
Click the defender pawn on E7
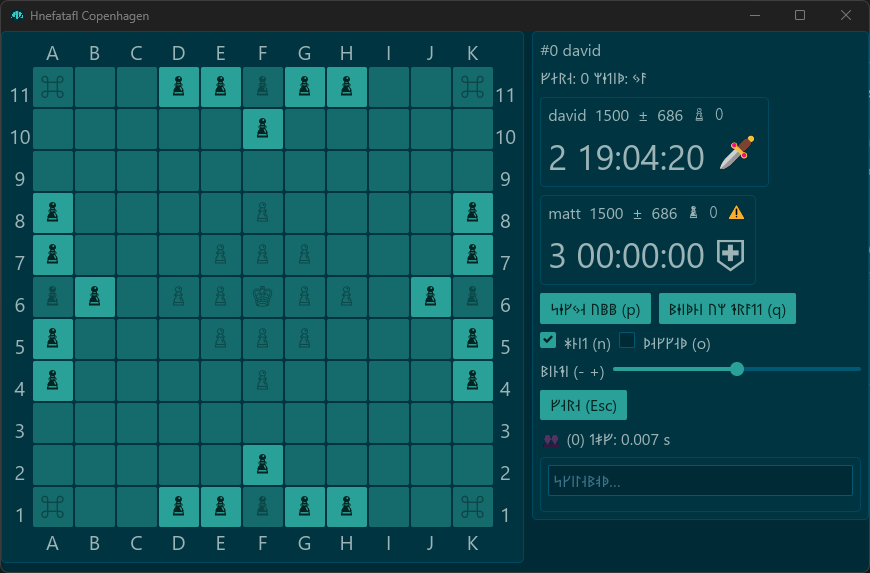tap(221, 255)
